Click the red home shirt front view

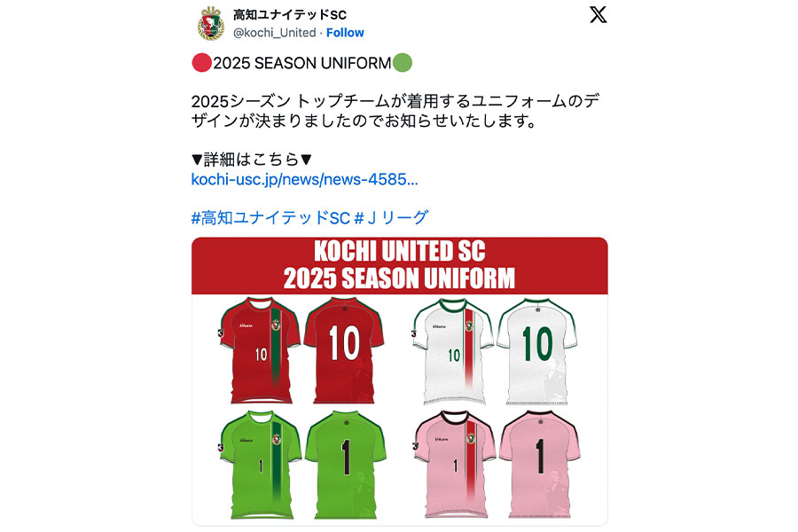(260, 350)
